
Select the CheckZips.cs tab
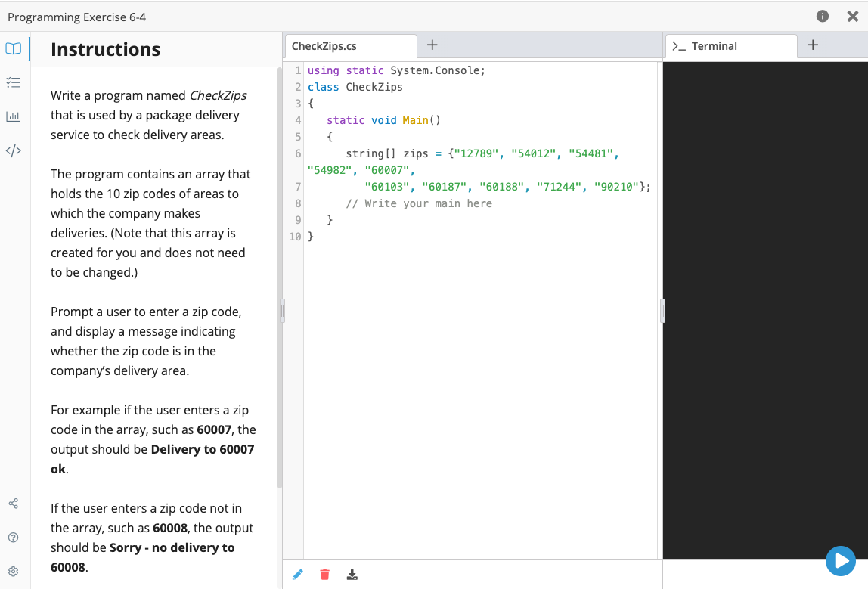[x=350, y=46]
